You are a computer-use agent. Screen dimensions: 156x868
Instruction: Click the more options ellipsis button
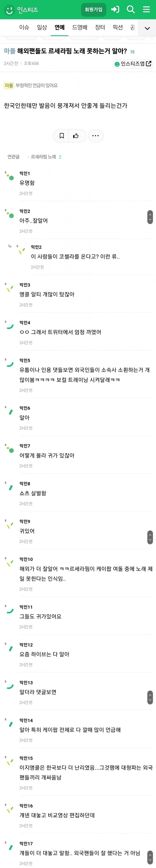coord(96,136)
